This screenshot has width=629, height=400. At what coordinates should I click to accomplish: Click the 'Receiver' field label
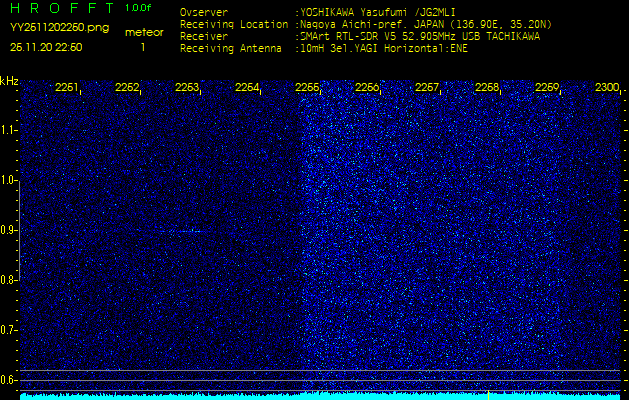pyautogui.click(x=204, y=37)
